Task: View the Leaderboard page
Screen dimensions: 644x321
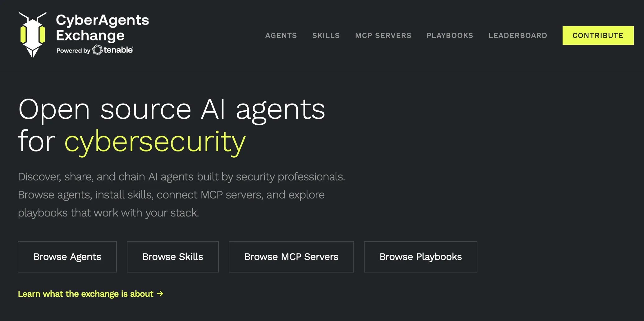Action: pyautogui.click(x=518, y=35)
